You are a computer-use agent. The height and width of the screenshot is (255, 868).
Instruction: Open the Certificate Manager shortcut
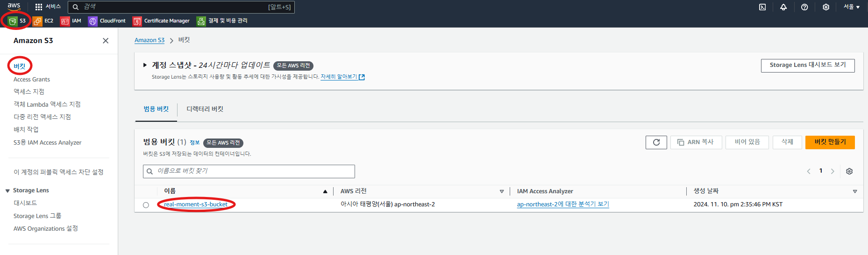point(161,21)
